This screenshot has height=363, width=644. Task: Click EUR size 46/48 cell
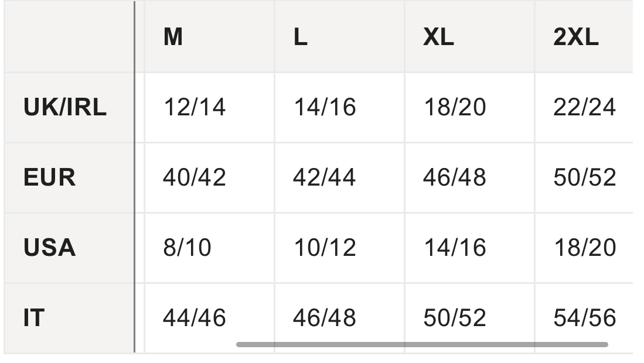pos(470,177)
